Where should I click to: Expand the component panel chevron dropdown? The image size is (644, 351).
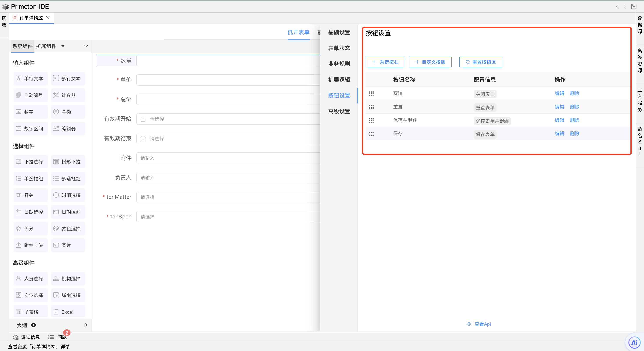(86, 46)
